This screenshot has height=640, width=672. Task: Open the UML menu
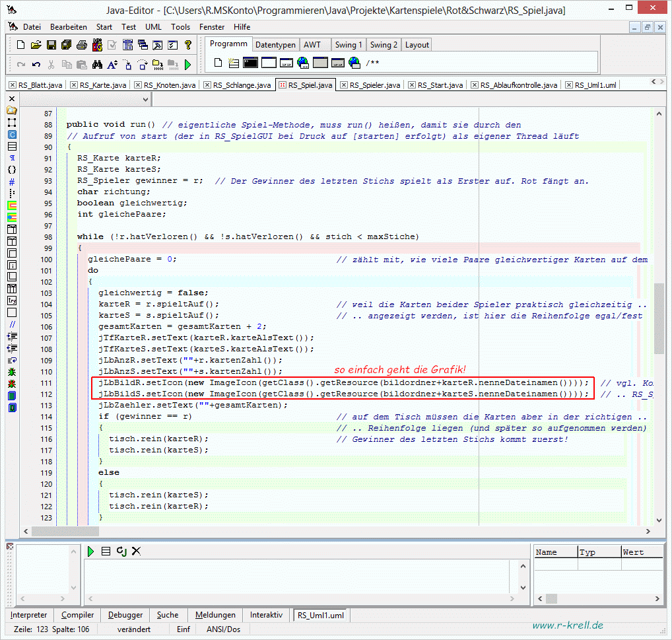click(x=153, y=27)
